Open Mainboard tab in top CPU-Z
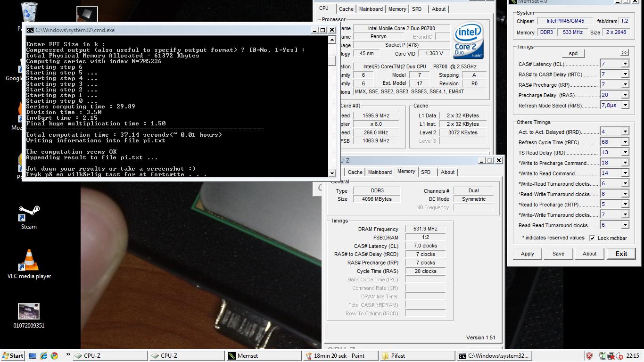The width and height of the screenshot is (644, 362). [x=371, y=9]
